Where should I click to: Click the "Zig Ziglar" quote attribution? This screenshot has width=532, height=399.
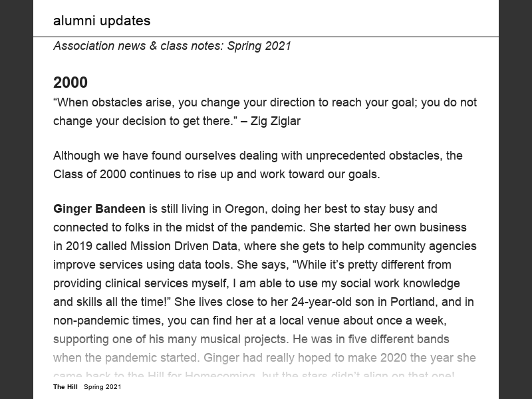pos(273,121)
